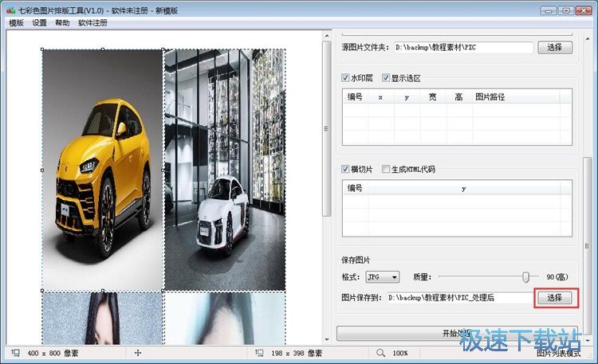Screen dimensions: 598x364
Task: Click the 图片路径 column header
Action: [516, 97]
